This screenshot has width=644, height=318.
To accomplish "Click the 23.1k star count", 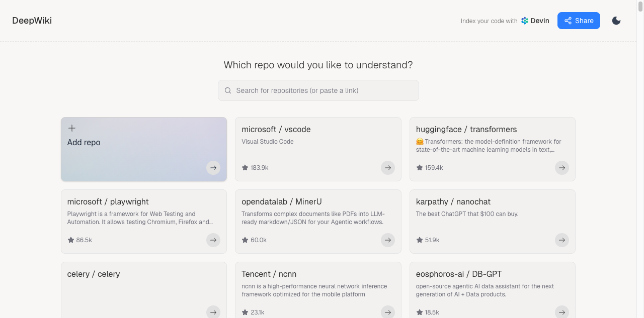I will click(258, 312).
